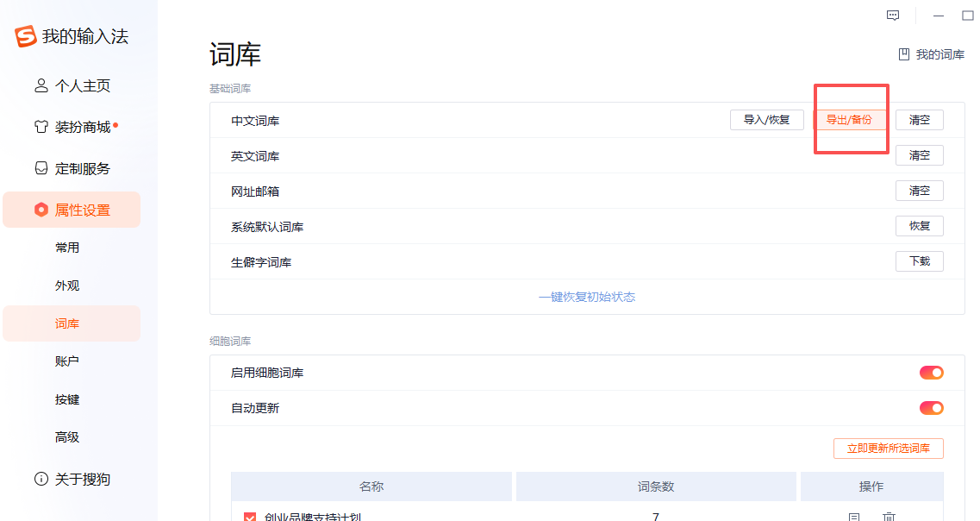Select 属性设置 in the sidebar
Image resolution: width=980 pixels, height=521 pixels.
[72, 210]
